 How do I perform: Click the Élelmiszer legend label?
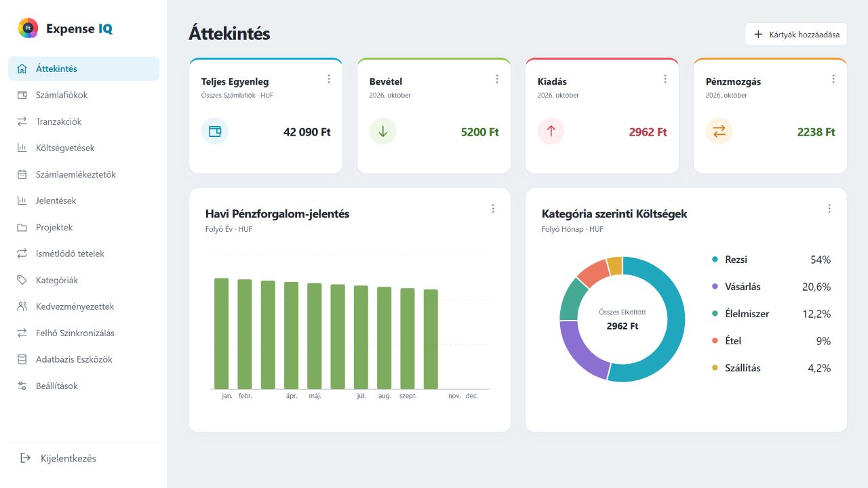[x=747, y=314]
